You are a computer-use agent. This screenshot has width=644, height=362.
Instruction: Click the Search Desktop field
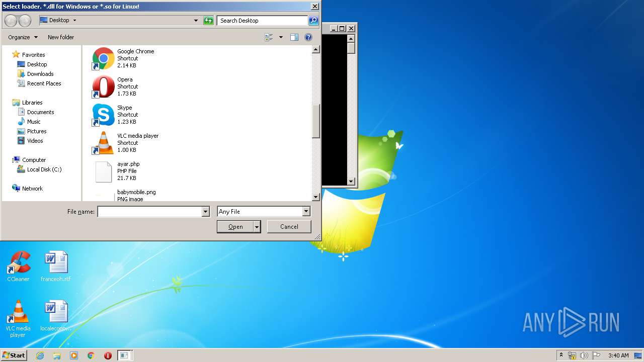click(x=263, y=21)
